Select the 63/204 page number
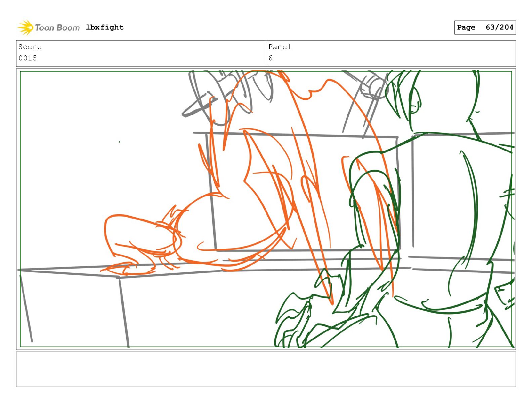Viewport: 532px width, 411px height. click(x=499, y=27)
